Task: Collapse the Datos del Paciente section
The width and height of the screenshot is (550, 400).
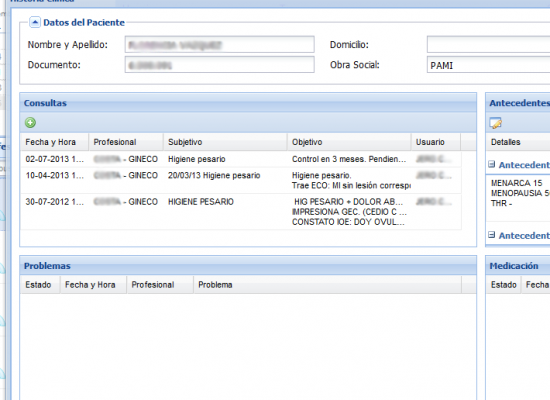Action: [35, 22]
